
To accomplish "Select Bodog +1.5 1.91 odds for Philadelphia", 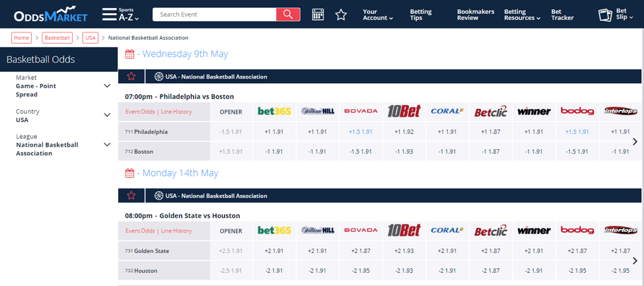I will (577, 132).
